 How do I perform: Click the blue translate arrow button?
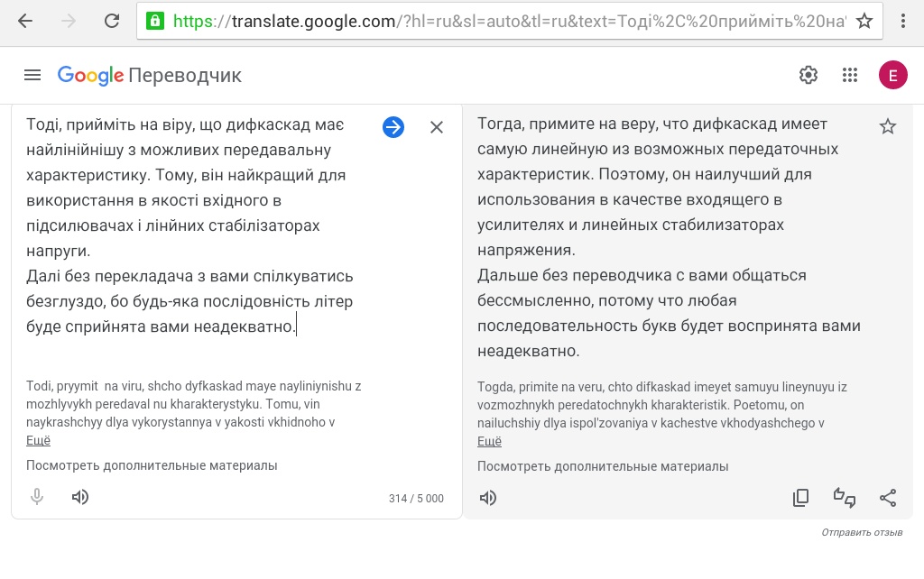point(393,127)
